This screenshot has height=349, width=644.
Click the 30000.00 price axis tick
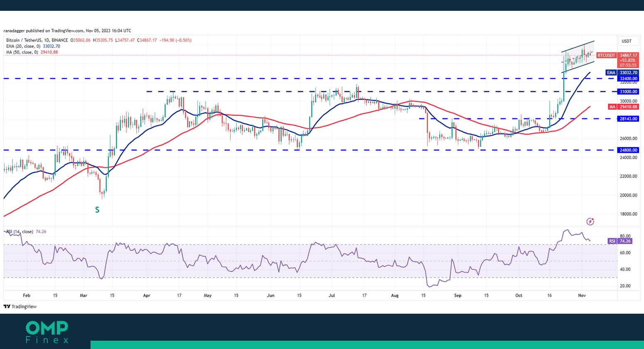(x=629, y=101)
